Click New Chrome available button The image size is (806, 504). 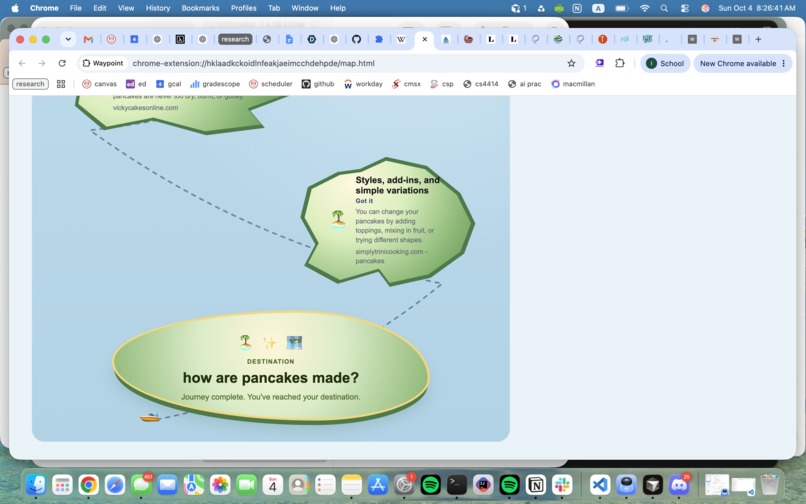[x=743, y=63]
